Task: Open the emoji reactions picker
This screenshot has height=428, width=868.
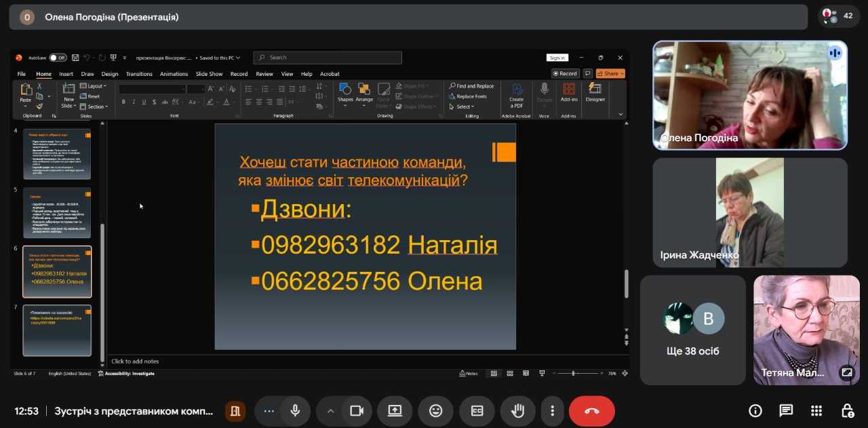Action: click(435, 411)
